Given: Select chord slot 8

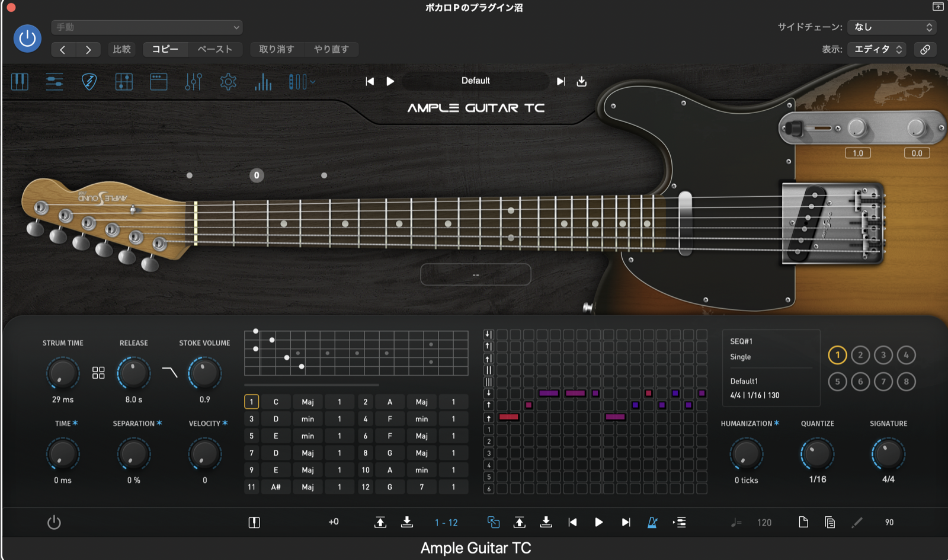Looking at the screenshot, I should 366,453.
